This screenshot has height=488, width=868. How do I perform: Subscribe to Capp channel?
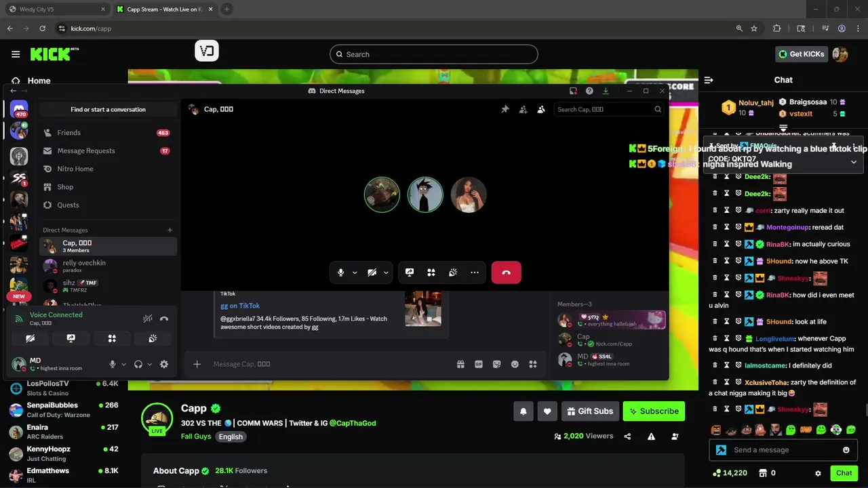click(x=654, y=411)
